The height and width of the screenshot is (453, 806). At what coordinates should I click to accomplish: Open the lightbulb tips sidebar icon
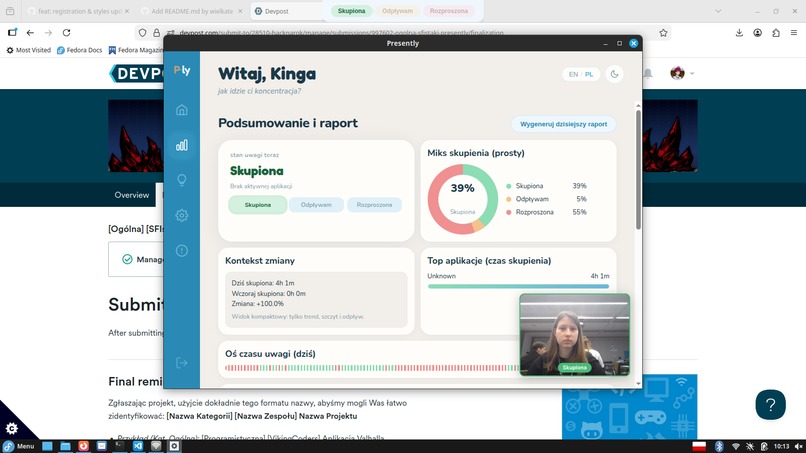click(181, 180)
